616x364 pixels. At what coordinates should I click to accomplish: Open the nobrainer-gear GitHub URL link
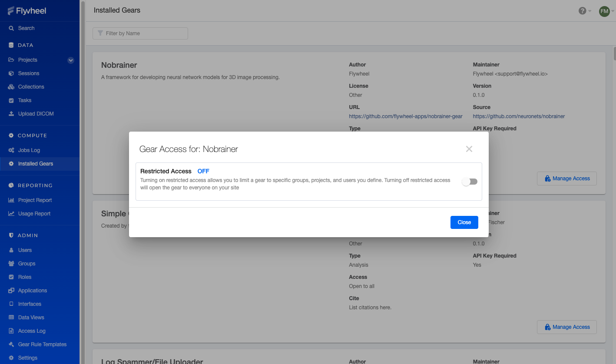click(x=406, y=116)
